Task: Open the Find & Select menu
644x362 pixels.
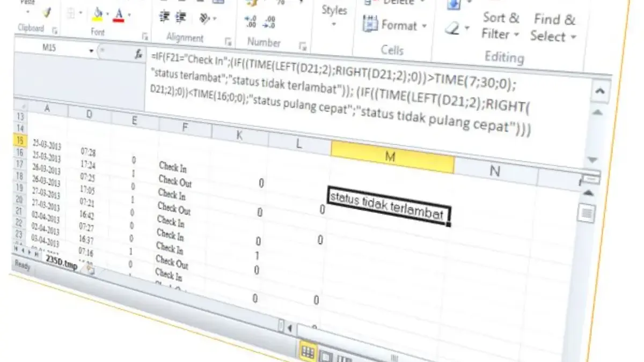Action: [x=553, y=28]
